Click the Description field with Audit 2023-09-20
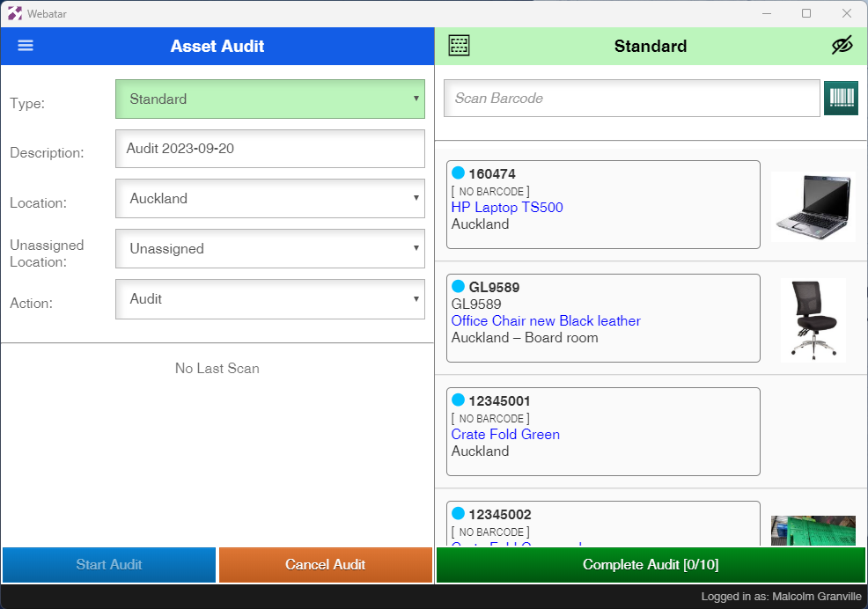The width and height of the screenshot is (868, 609). 270,149
